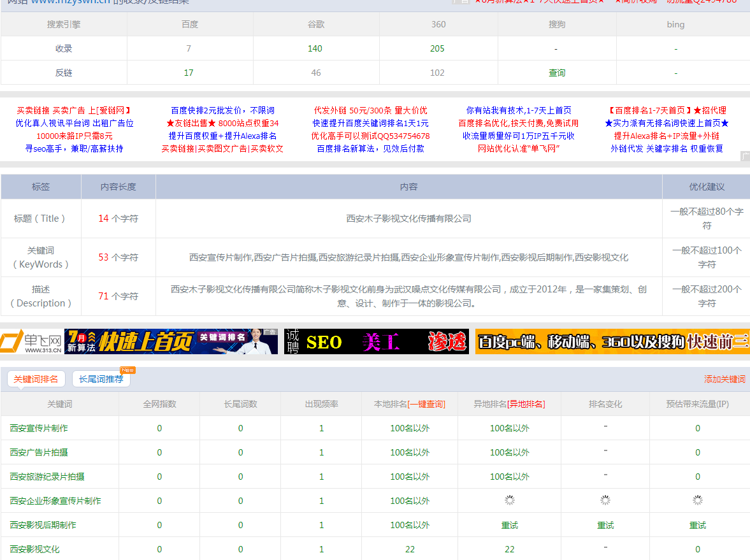Click 一键查询 in the 本地排名 header
Viewport: 750px width, 560px height.
[426, 405]
